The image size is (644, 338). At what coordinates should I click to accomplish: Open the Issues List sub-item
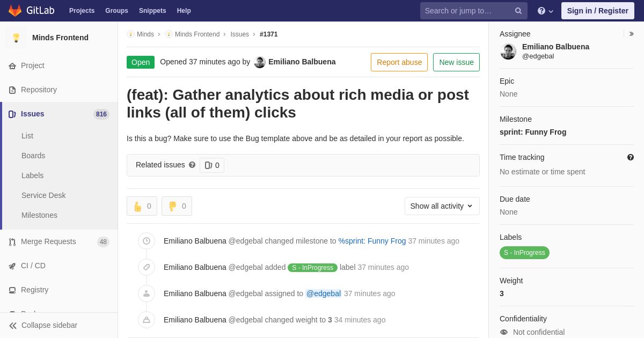[27, 136]
